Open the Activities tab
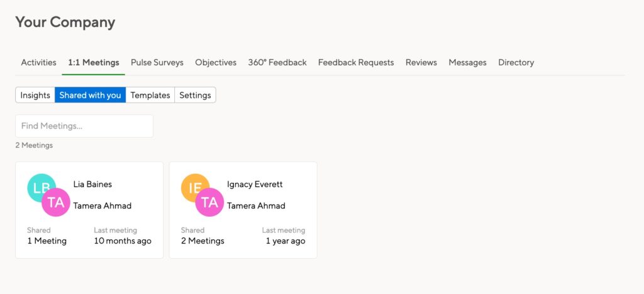 (38, 62)
